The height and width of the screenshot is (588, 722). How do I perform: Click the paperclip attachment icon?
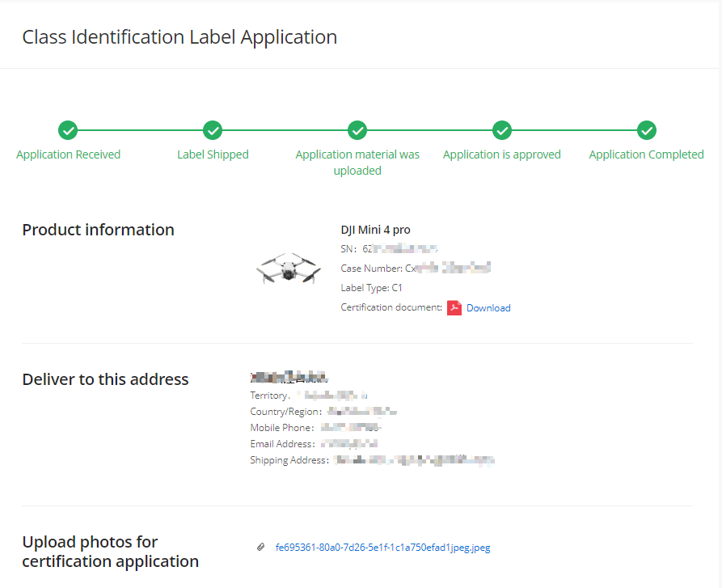[260, 548]
